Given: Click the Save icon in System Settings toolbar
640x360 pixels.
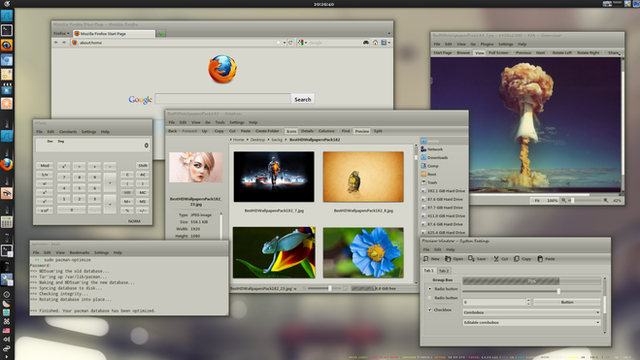Looking at the screenshot, I should point(471,259).
